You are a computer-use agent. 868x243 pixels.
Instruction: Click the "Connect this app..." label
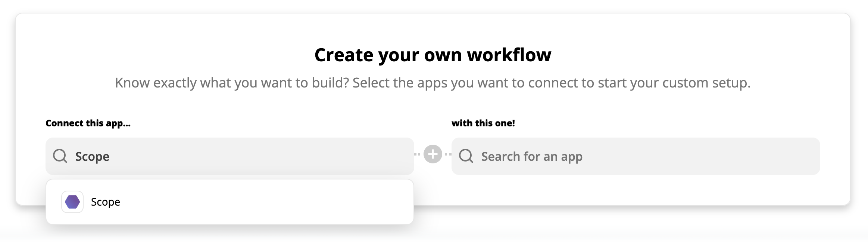(88, 123)
